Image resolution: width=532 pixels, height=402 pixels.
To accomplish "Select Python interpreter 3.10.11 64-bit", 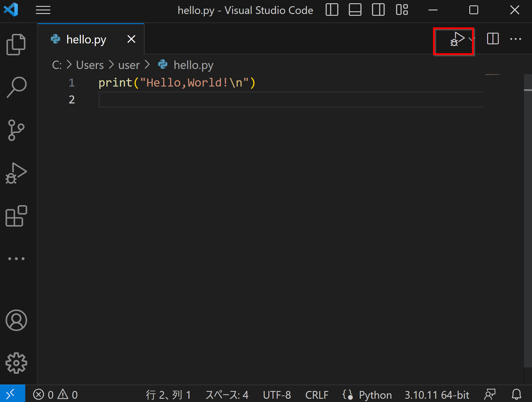I will (x=437, y=395).
